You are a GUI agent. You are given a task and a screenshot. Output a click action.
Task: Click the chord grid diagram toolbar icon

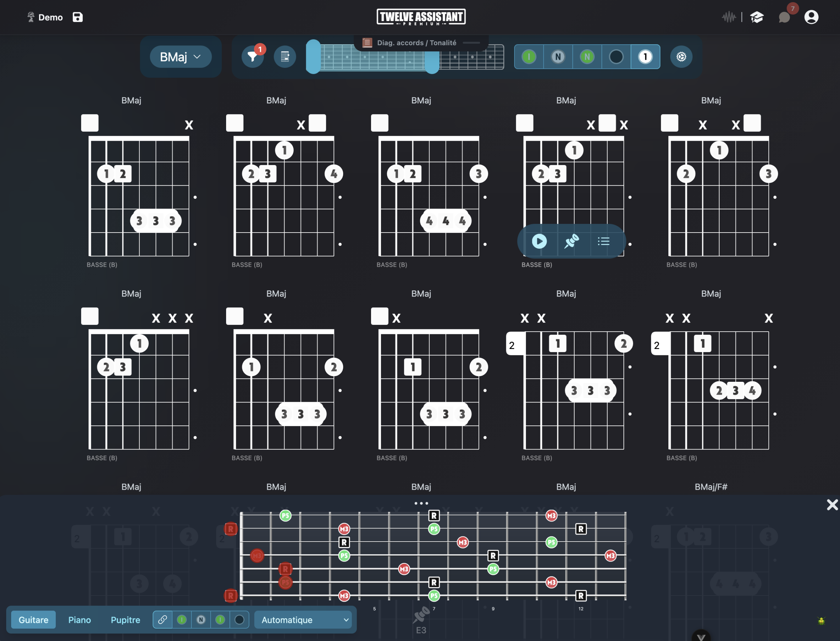click(285, 57)
